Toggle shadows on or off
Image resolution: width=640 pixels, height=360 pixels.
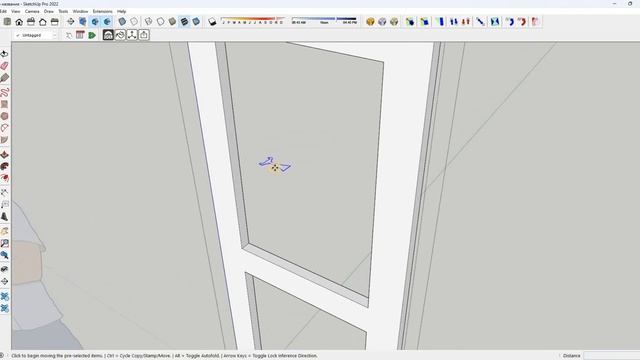(212, 22)
